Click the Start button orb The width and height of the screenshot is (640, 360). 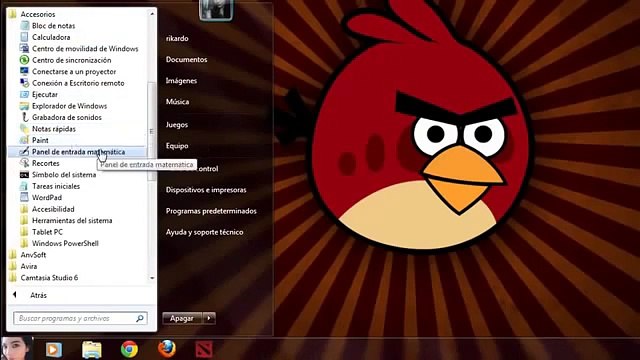coord(17,349)
